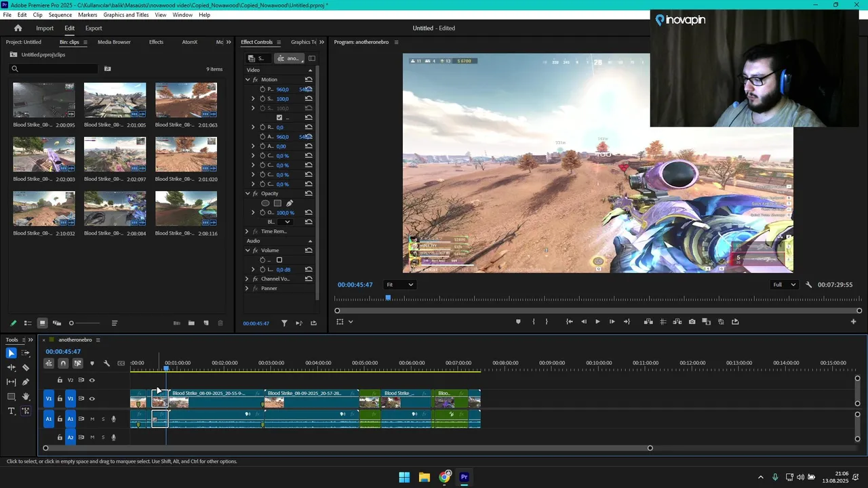Select the Razor tool
This screenshot has height=488, width=868.
tap(26, 367)
